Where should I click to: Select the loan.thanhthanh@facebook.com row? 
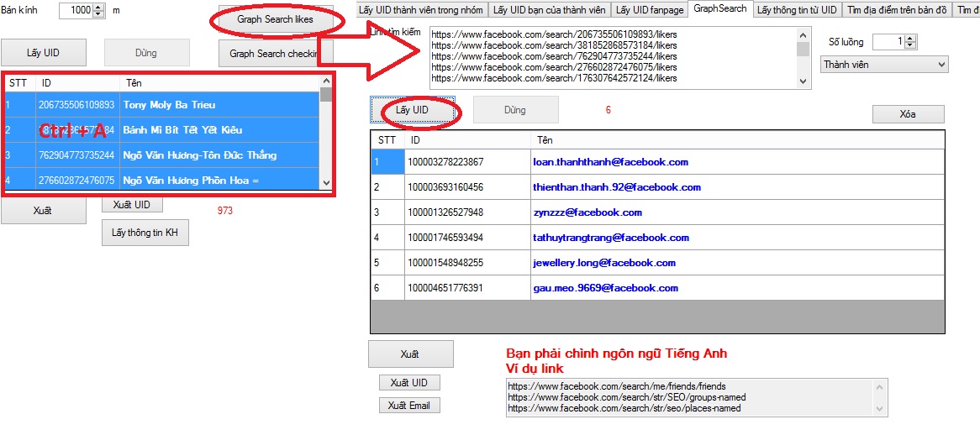pos(610,162)
